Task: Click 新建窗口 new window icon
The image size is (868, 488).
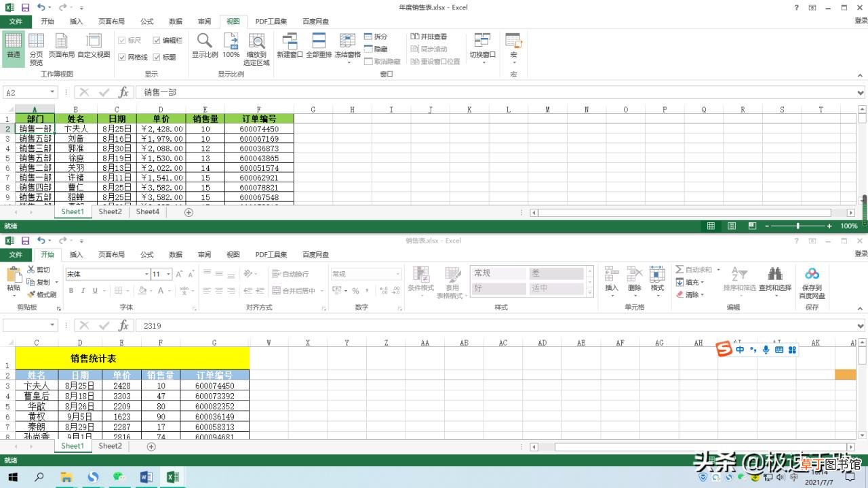Action: (x=290, y=46)
